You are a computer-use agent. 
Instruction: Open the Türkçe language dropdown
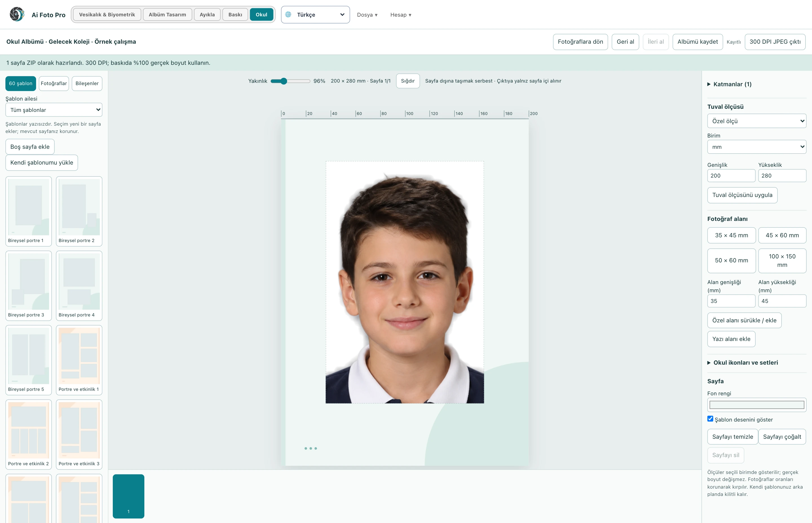coord(315,15)
